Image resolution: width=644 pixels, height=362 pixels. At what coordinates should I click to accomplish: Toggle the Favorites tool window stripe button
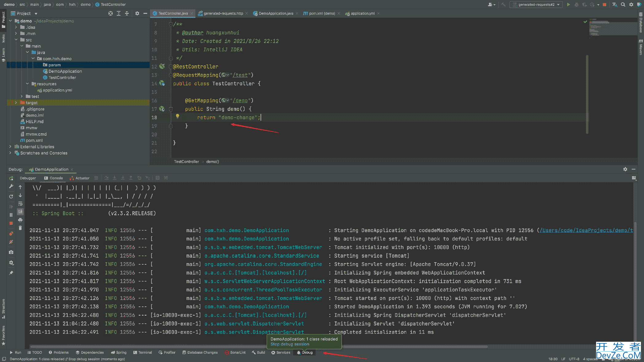(x=3, y=335)
